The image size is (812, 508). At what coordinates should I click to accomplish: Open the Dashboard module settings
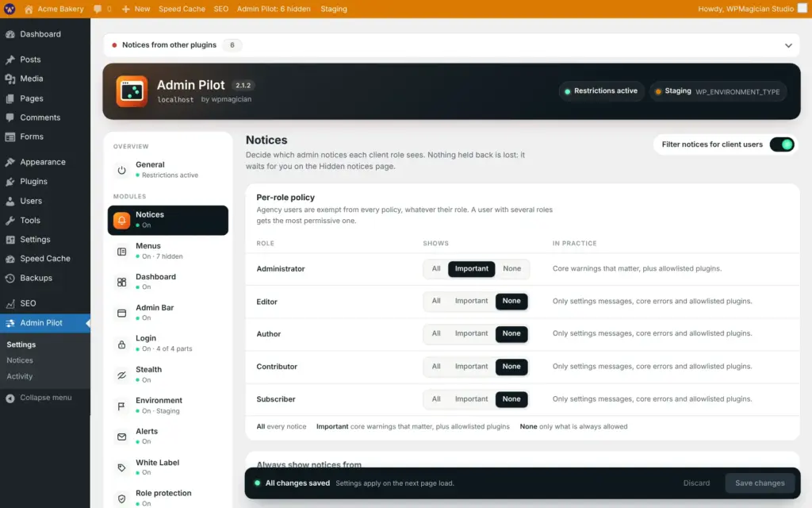[x=168, y=282]
